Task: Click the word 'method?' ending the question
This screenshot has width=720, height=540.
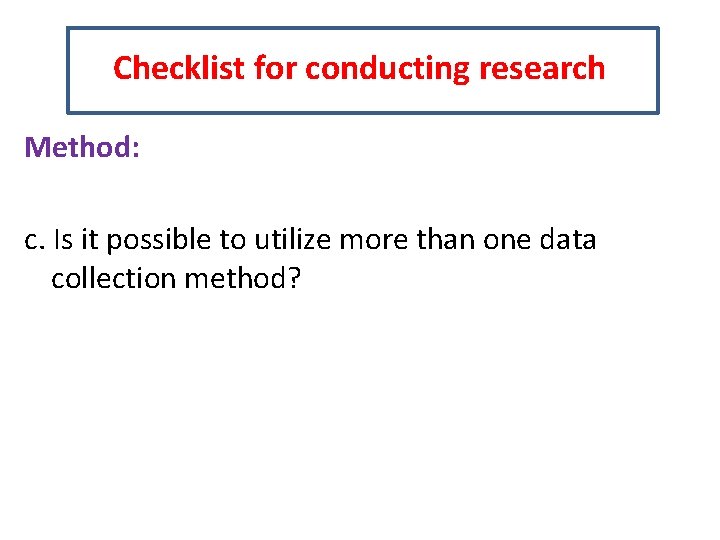Action: click(243, 278)
